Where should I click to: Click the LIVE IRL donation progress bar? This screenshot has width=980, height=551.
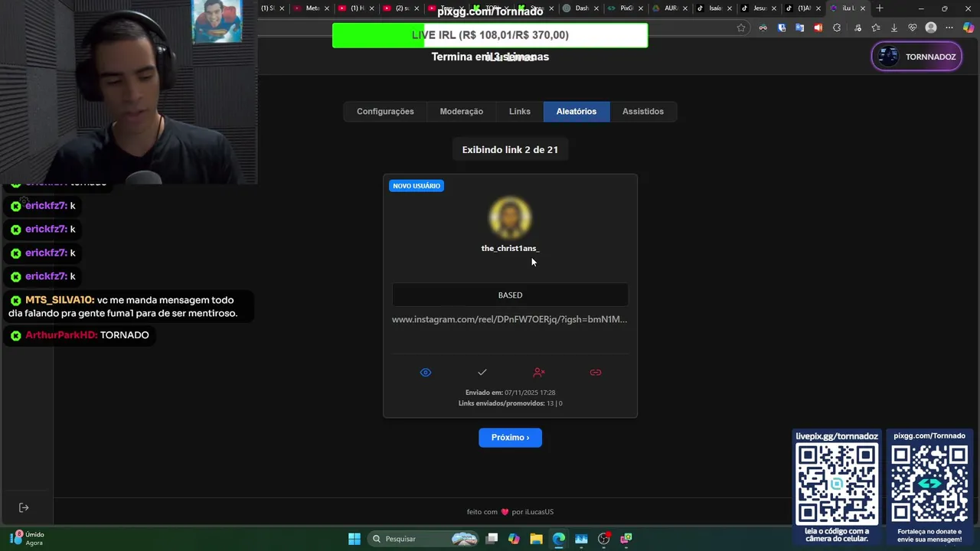pos(490,35)
